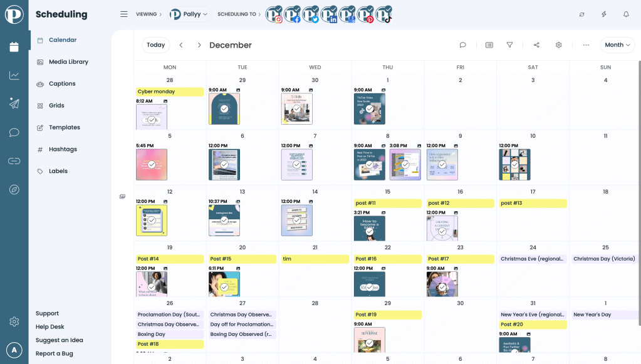641x364 pixels.
Task: Toggle the Pinterest account selection
Action: click(365, 14)
